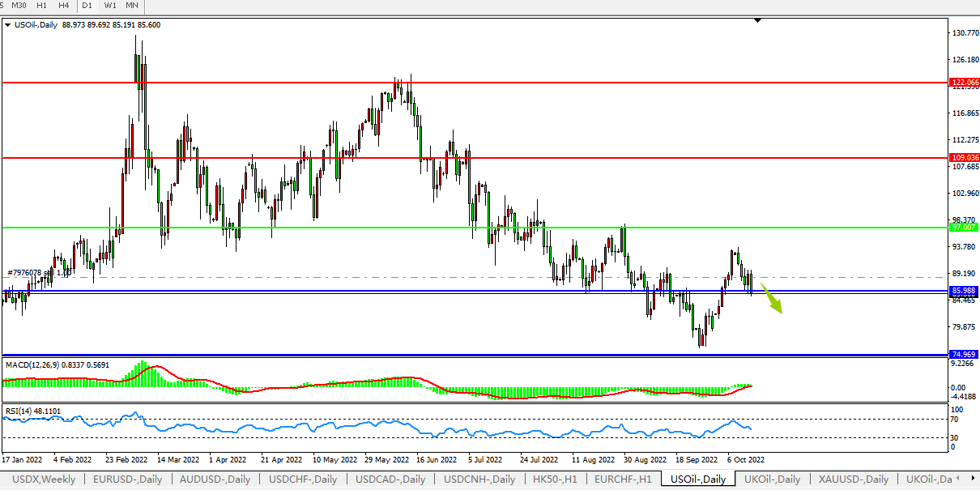The height and width of the screenshot is (490, 980).
Task: Switch to the W1 weekly timeframe
Action: tap(110, 6)
